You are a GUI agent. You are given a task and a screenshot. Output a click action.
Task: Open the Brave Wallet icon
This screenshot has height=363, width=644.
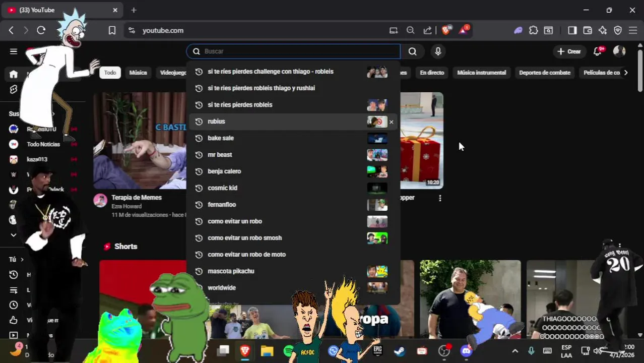click(x=587, y=30)
